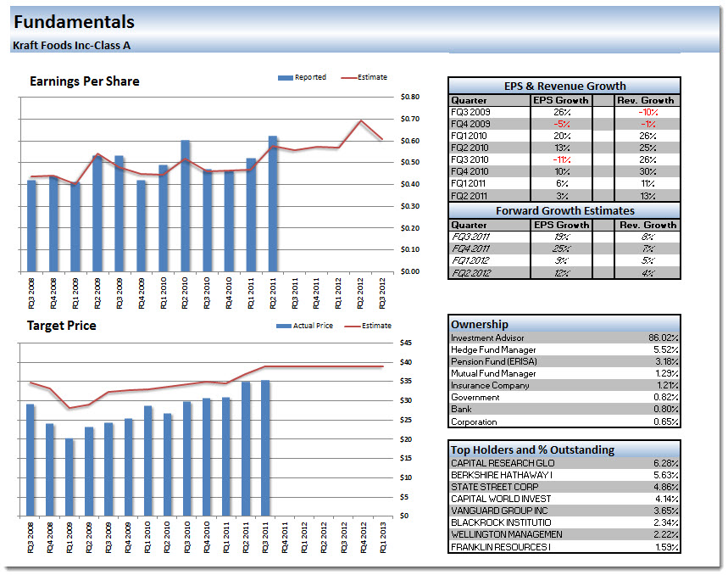Click the BERKSHIRE HATHAWAY I holder
This screenshot has width=728, height=575.
(x=502, y=475)
